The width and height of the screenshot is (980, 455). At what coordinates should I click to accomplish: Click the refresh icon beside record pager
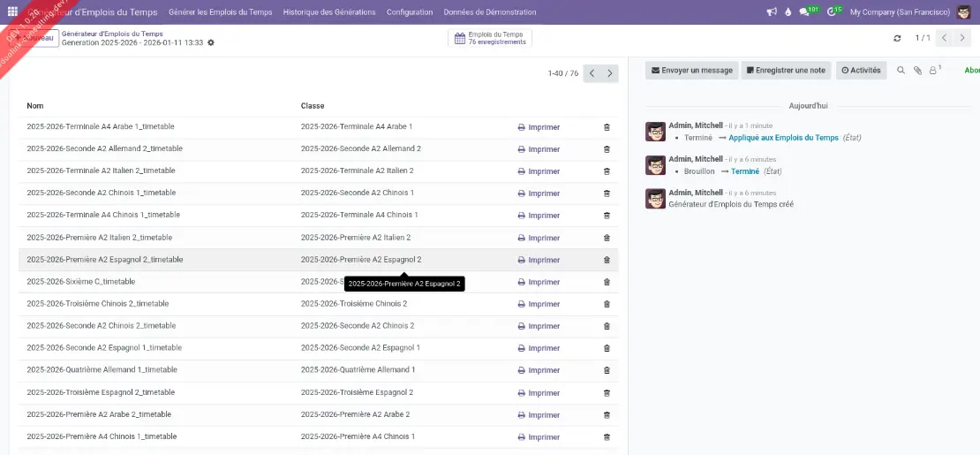[x=898, y=38]
